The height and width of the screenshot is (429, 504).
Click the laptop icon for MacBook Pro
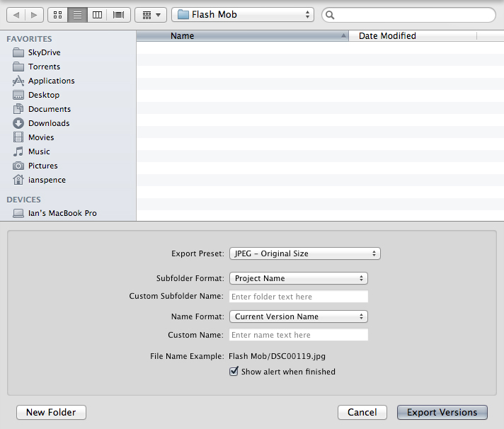point(18,213)
